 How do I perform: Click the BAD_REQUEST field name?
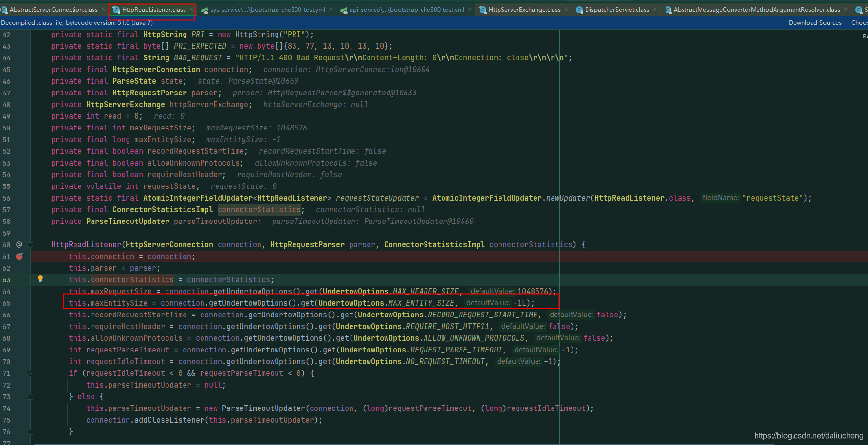pos(198,58)
